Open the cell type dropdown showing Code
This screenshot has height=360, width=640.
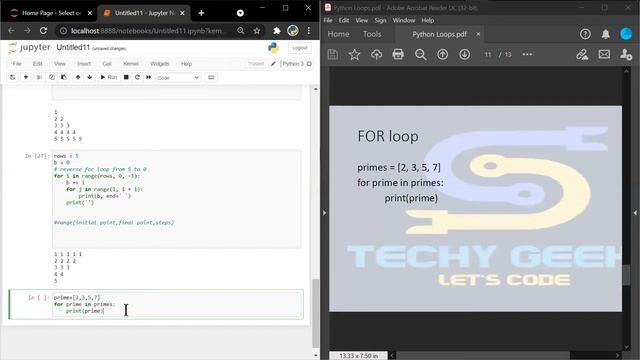pyautogui.click(x=178, y=78)
